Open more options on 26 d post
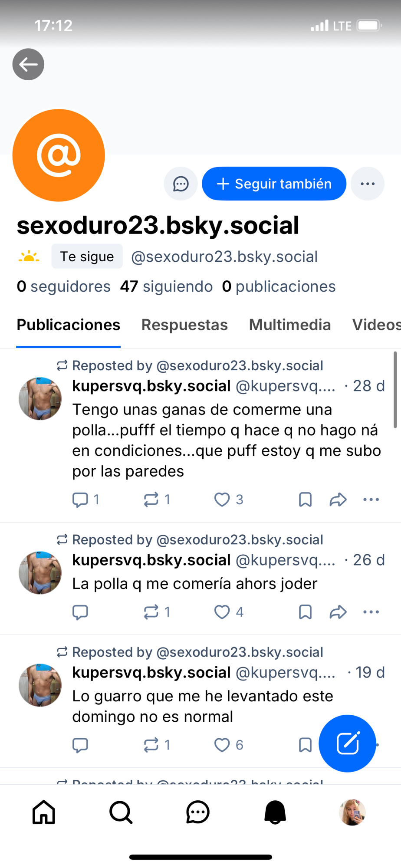The image size is (401, 868). [x=371, y=612]
